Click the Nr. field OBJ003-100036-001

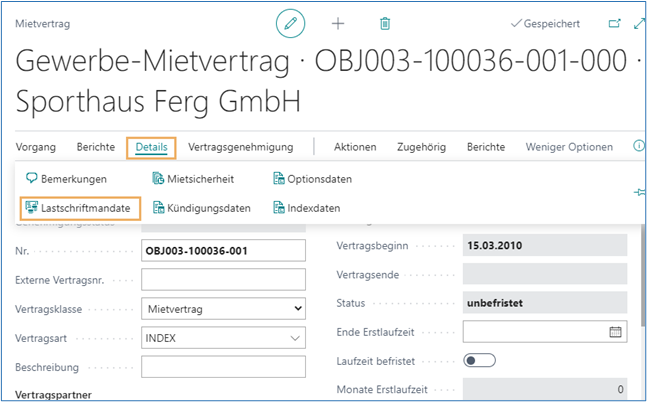click(223, 251)
